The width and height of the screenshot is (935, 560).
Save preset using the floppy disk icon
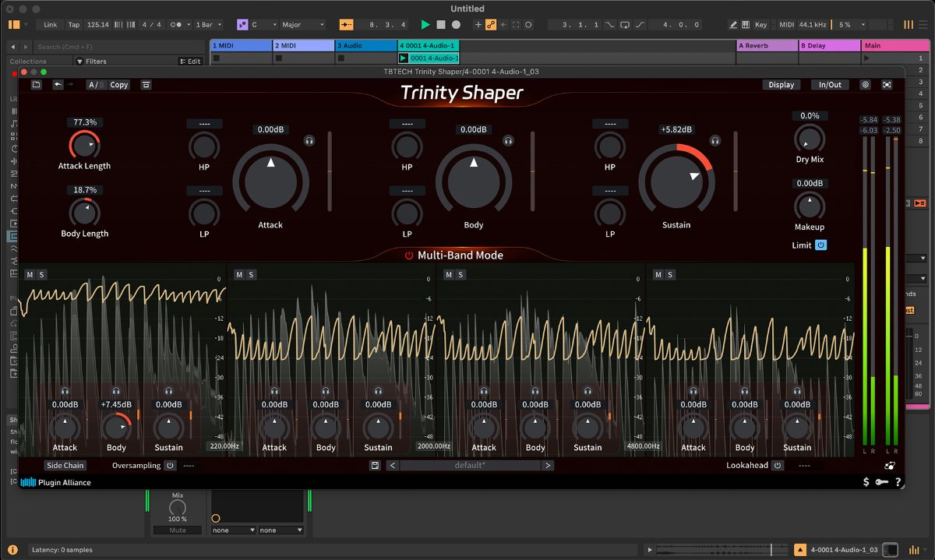coord(376,465)
